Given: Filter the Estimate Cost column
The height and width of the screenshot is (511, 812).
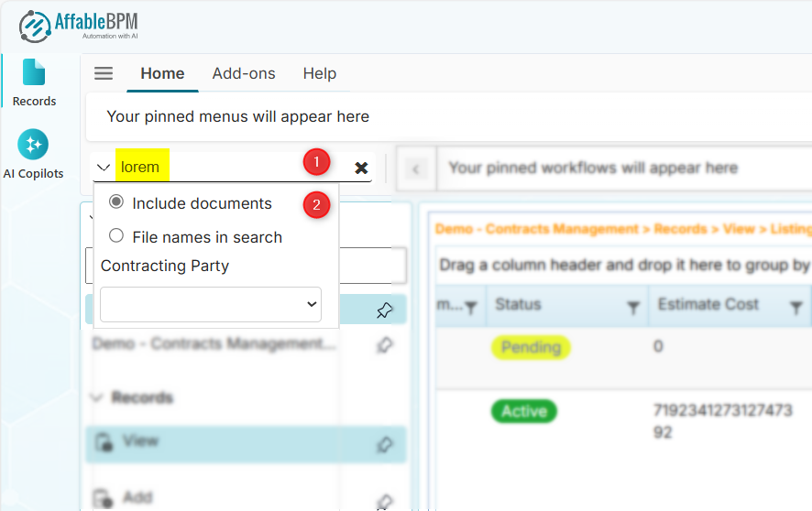Looking at the screenshot, I should (796, 307).
